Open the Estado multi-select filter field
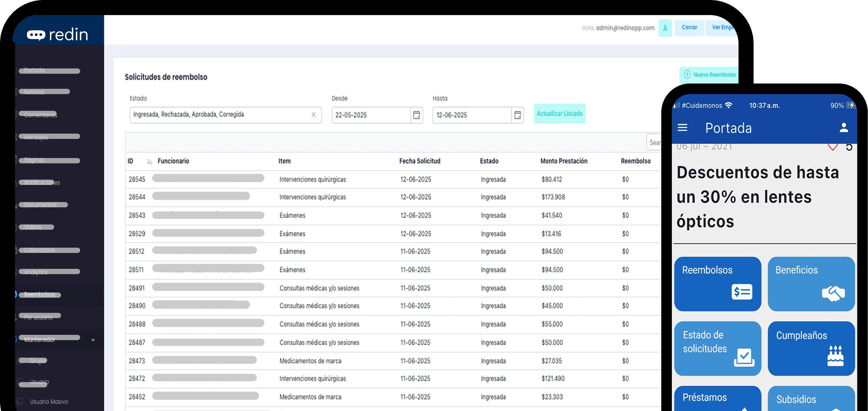 [x=225, y=115]
